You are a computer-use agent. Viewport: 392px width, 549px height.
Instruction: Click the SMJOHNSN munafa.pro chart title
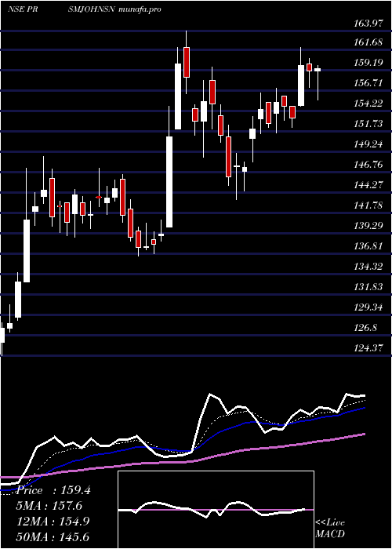(x=114, y=9)
